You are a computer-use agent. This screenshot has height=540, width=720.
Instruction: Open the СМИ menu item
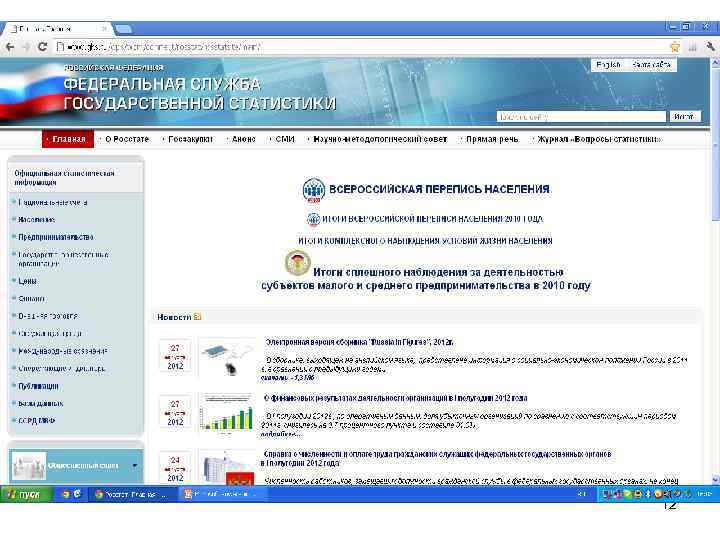[x=285, y=139]
